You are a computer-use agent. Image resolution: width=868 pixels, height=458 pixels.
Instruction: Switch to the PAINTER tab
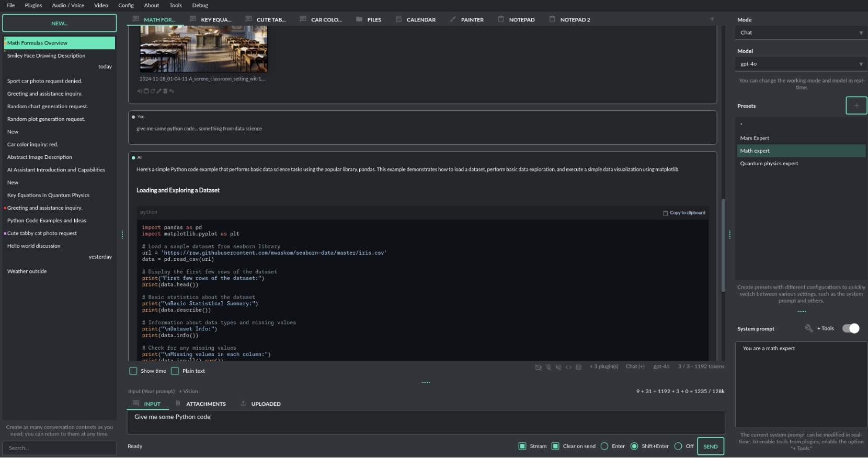click(x=467, y=20)
